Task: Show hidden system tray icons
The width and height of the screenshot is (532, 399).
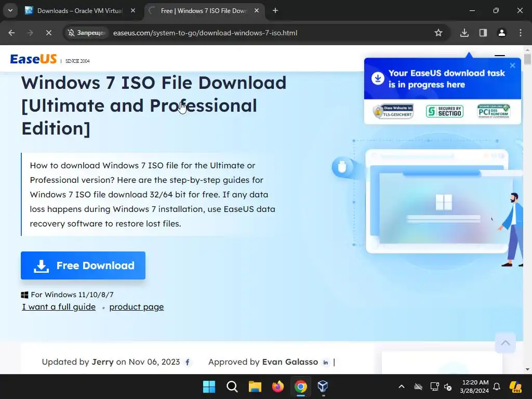Action: pyautogui.click(x=402, y=387)
